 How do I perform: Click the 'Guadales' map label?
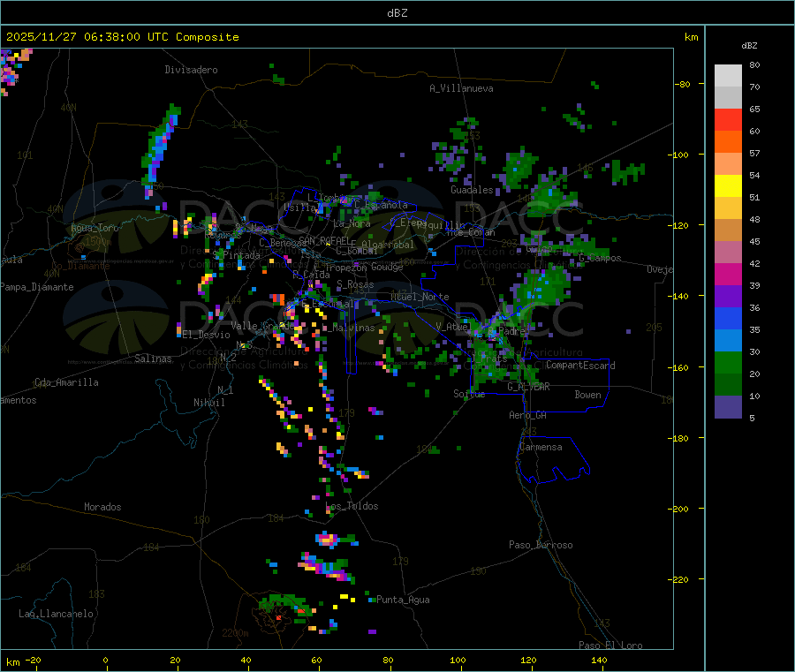pyautogui.click(x=472, y=190)
